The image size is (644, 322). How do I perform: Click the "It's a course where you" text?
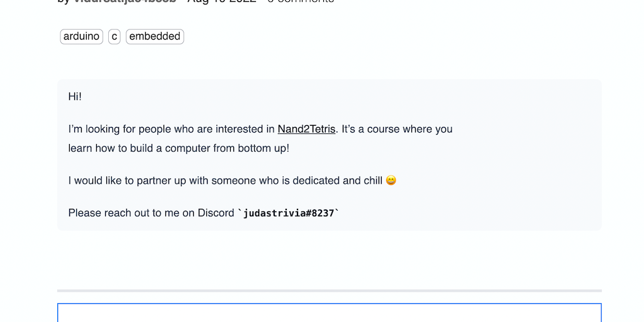397,129
